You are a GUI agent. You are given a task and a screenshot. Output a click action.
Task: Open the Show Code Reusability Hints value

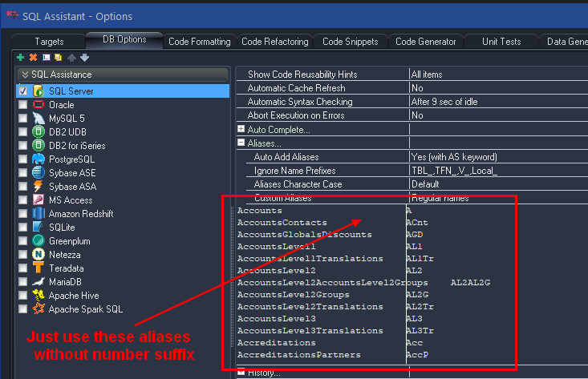[x=499, y=75]
